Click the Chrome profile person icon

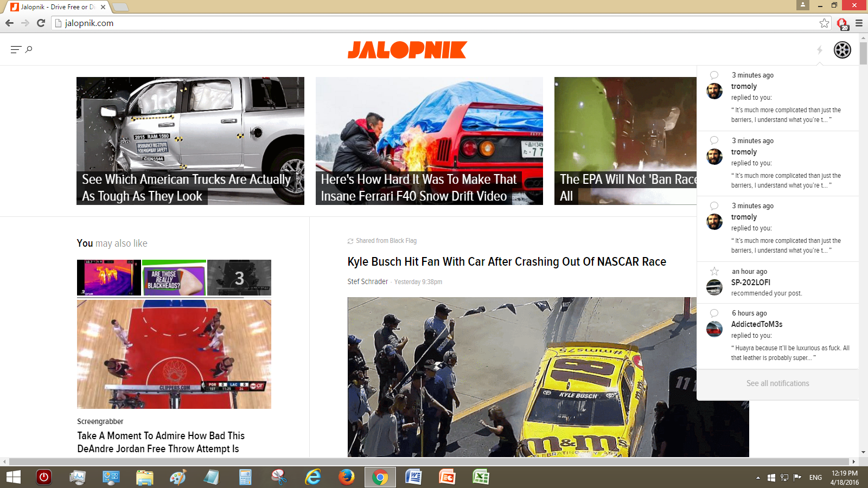803,5
